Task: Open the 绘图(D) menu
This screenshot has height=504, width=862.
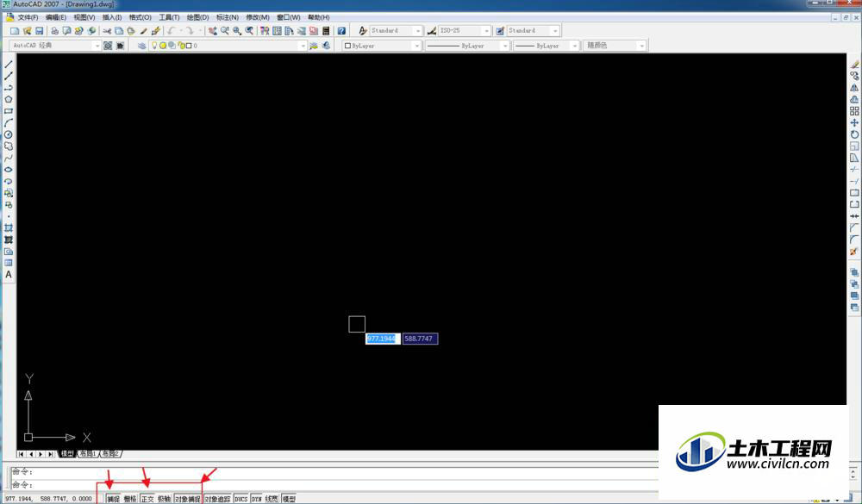Action: pyautogui.click(x=198, y=17)
